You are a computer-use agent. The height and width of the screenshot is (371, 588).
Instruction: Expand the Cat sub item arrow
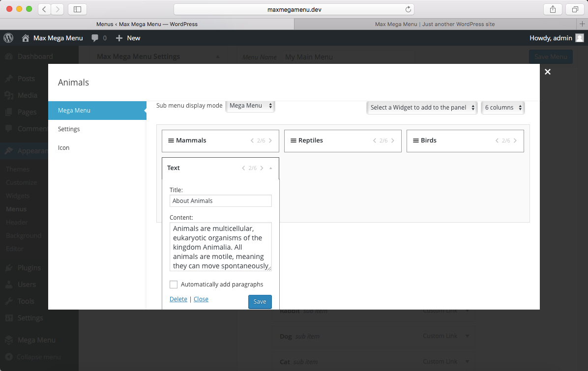[x=467, y=361]
